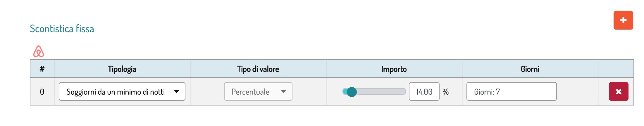Viewport: 644px width, 126px height.
Task: Click the Importo column header
Action: pyautogui.click(x=394, y=69)
